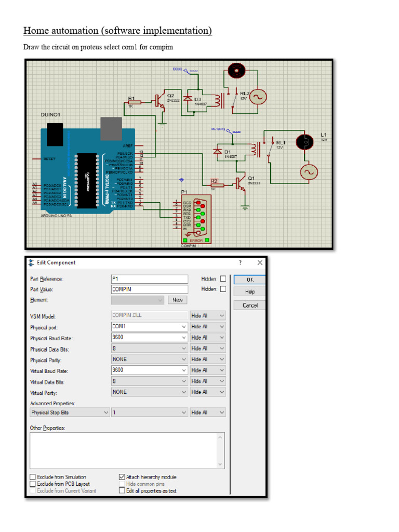Click the COMPIM ERROR indicator

pos(196,240)
